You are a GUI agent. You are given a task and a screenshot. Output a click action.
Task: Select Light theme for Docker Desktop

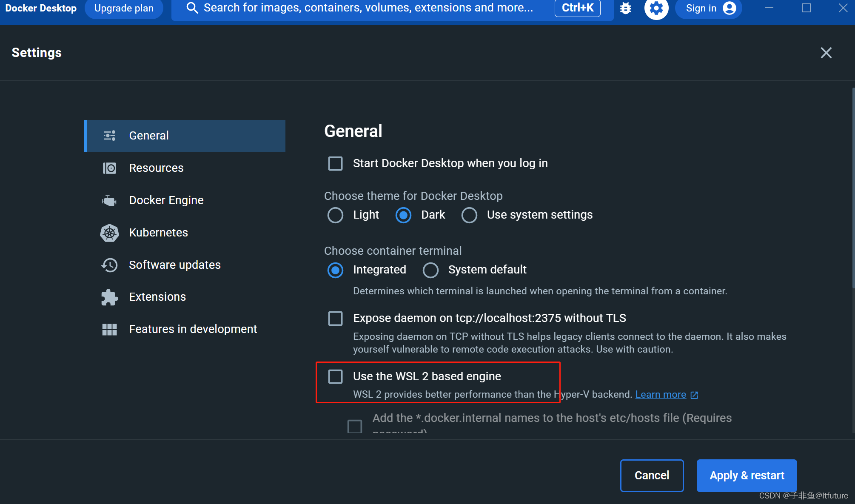[335, 215]
